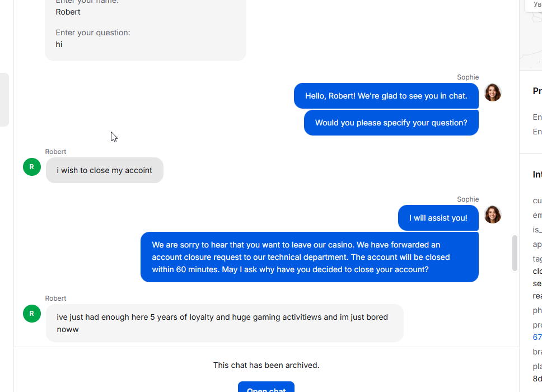The height and width of the screenshot is (392, 542).
Task: Click Robert's green avatar by the close account message
Action: point(32,167)
